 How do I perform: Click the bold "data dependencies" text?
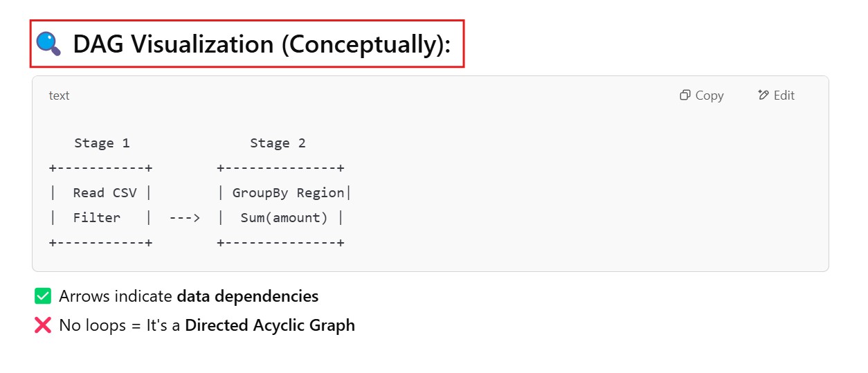point(247,296)
